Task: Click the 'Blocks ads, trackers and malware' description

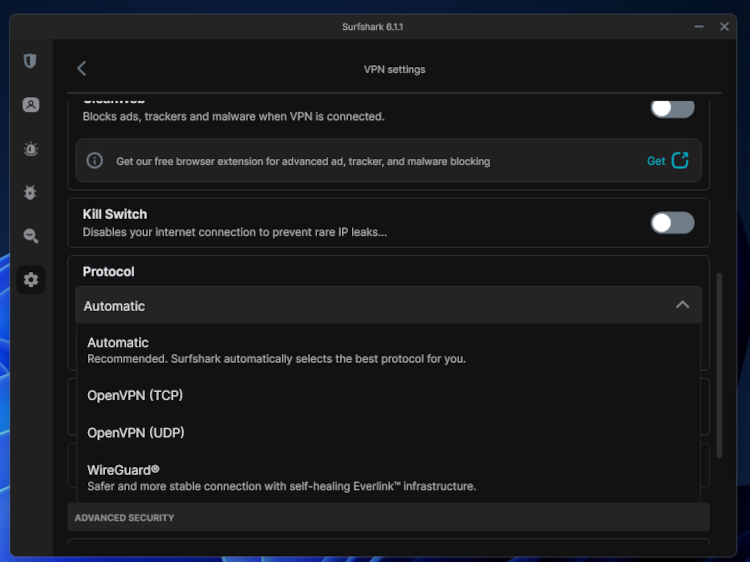Action: tap(233, 116)
